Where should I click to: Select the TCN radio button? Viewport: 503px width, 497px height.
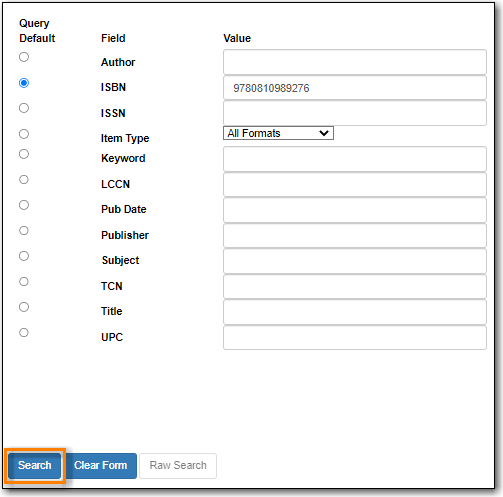24,282
